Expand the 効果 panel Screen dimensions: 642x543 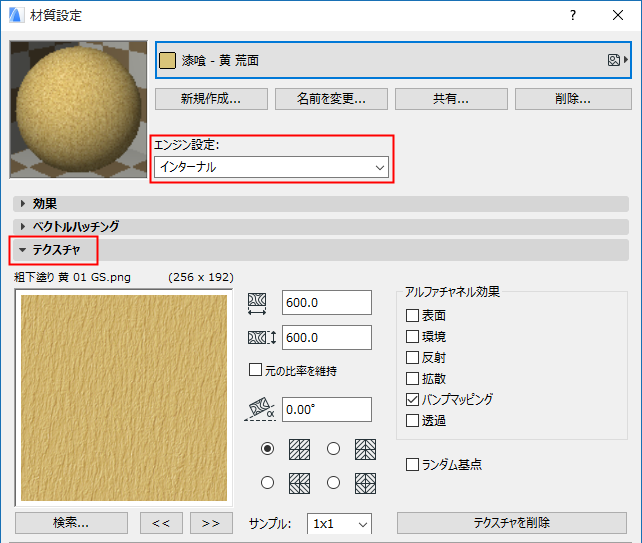(321, 204)
